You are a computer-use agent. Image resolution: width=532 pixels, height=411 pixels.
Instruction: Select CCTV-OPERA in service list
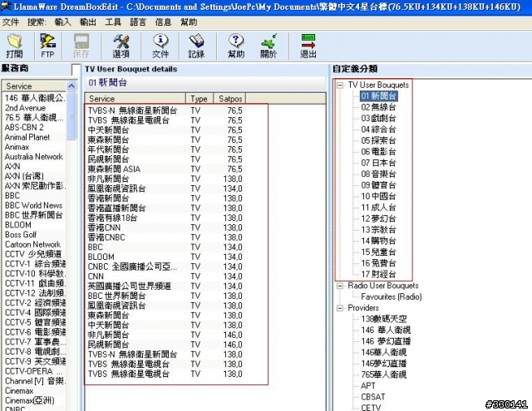[33, 371]
